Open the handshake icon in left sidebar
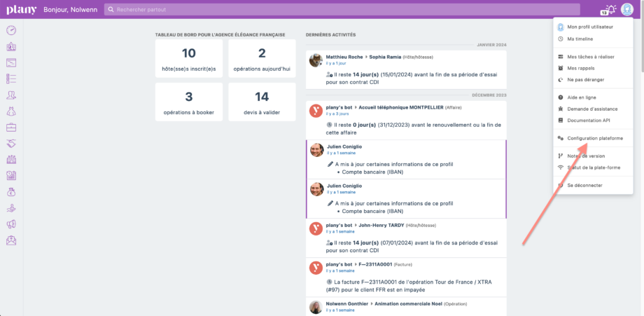644x316 pixels. (x=11, y=143)
